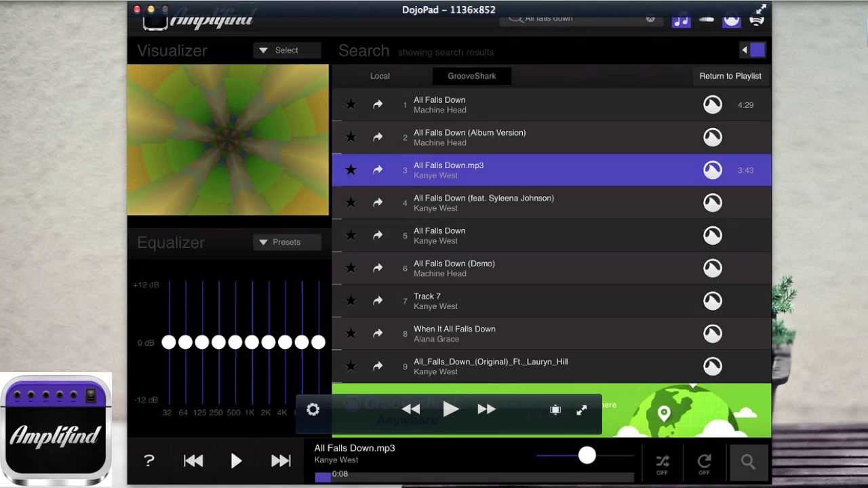
Task: Open the Equalizer Presets dropdown
Action: tap(288, 242)
